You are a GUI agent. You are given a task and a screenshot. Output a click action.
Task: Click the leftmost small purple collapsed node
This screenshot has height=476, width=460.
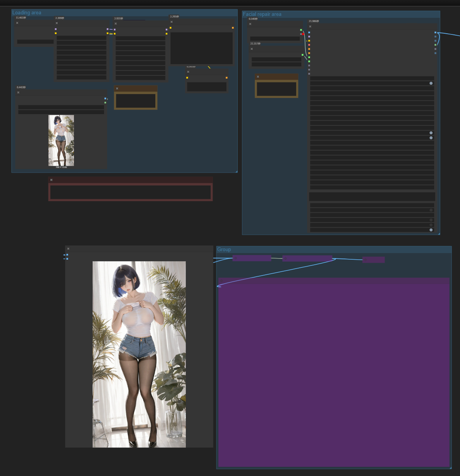point(252,258)
